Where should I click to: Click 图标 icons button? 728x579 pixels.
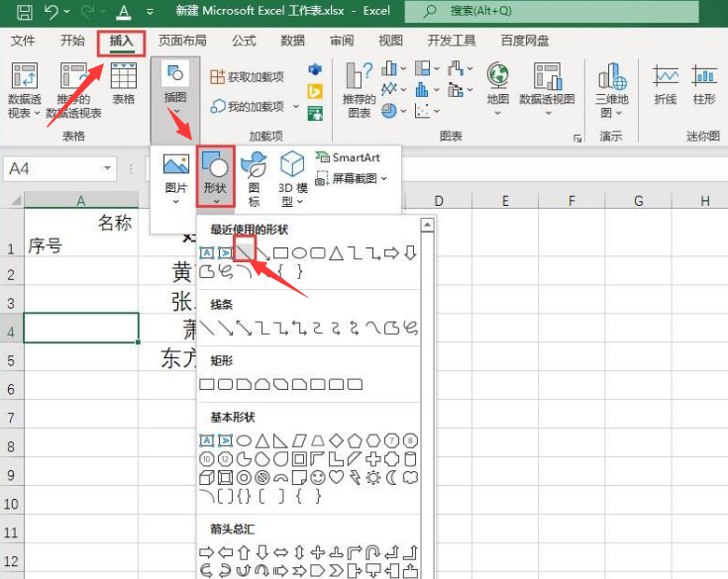pyautogui.click(x=254, y=179)
